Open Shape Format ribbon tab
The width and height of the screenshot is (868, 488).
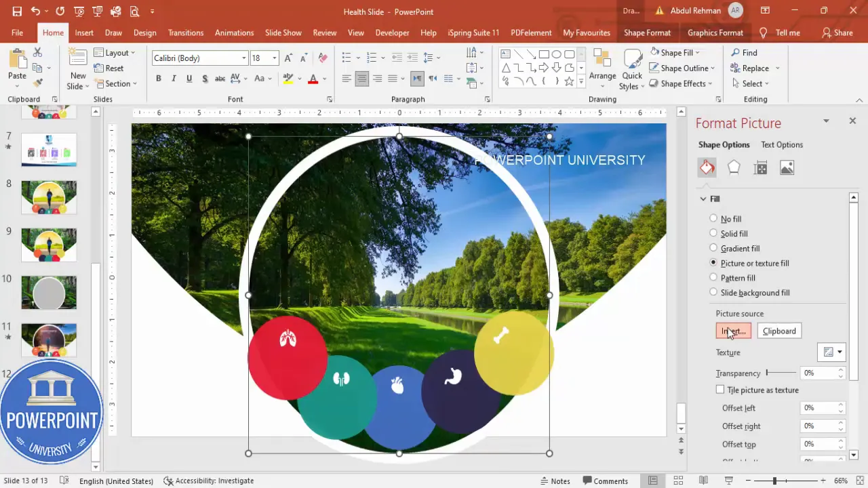point(647,33)
